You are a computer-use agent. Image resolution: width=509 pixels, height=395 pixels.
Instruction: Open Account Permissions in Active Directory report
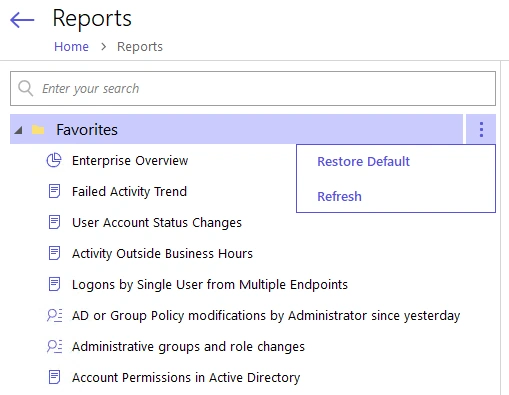[x=186, y=378]
